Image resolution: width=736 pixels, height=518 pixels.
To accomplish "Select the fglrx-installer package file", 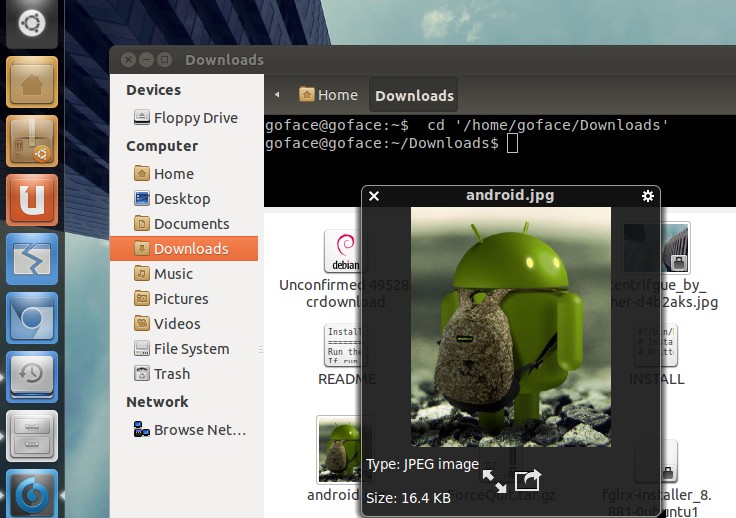I will coord(657,479).
